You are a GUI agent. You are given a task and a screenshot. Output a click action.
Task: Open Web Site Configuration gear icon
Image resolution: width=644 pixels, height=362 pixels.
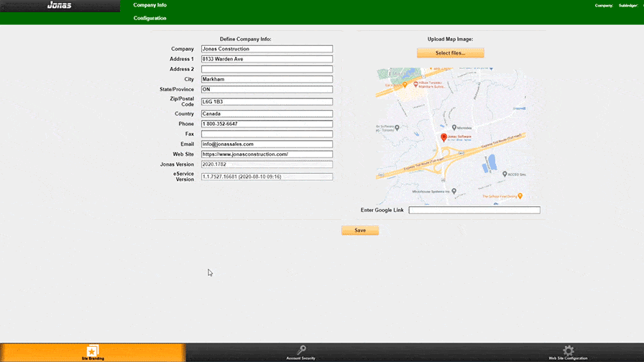point(569,351)
